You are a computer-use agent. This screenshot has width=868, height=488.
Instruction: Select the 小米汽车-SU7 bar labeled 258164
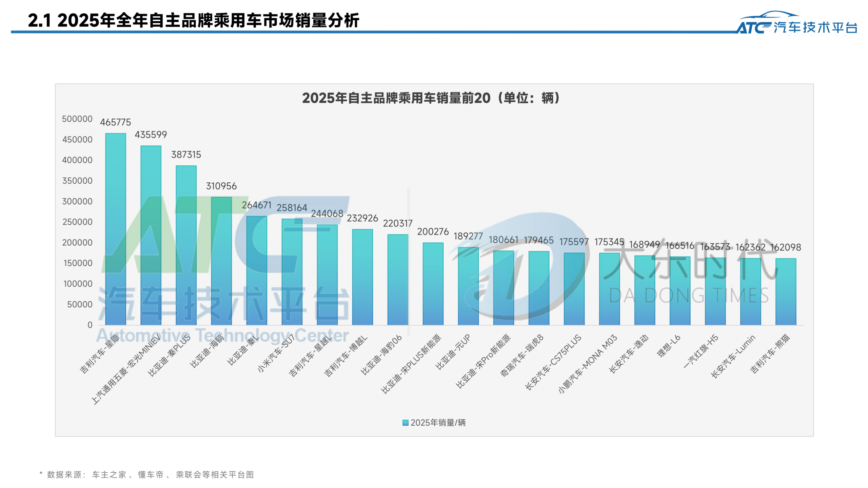click(292, 272)
